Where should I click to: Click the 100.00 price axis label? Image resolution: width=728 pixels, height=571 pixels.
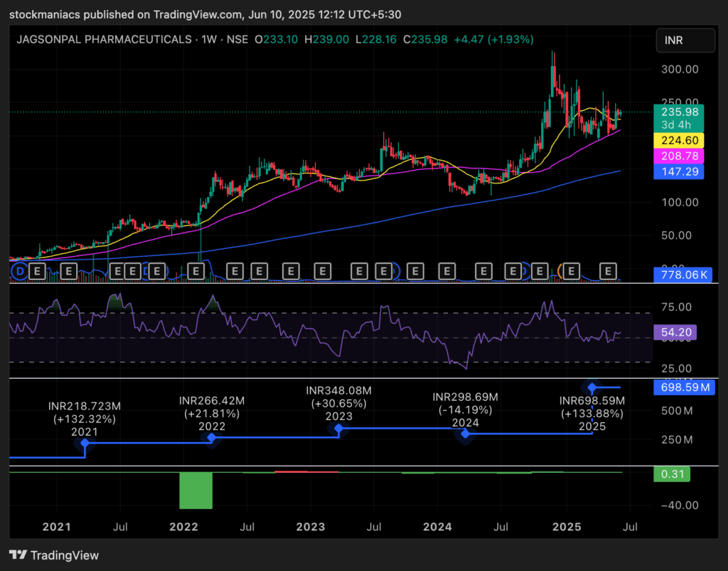pyautogui.click(x=680, y=203)
